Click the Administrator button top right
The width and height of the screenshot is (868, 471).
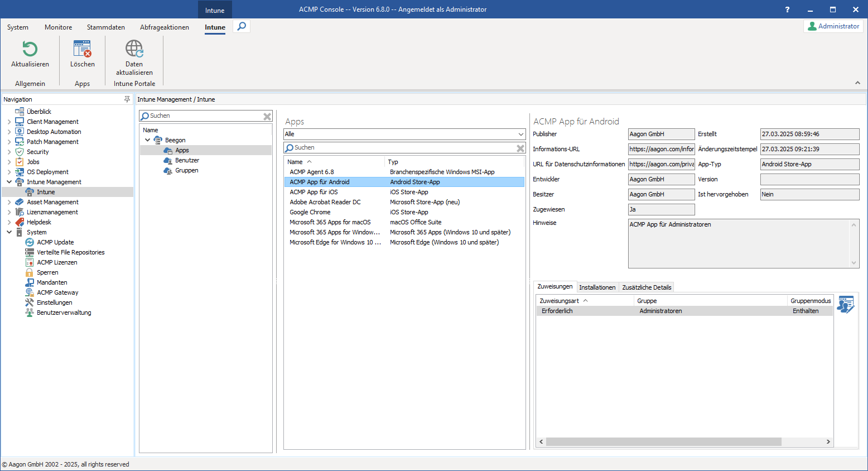pyautogui.click(x=833, y=26)
